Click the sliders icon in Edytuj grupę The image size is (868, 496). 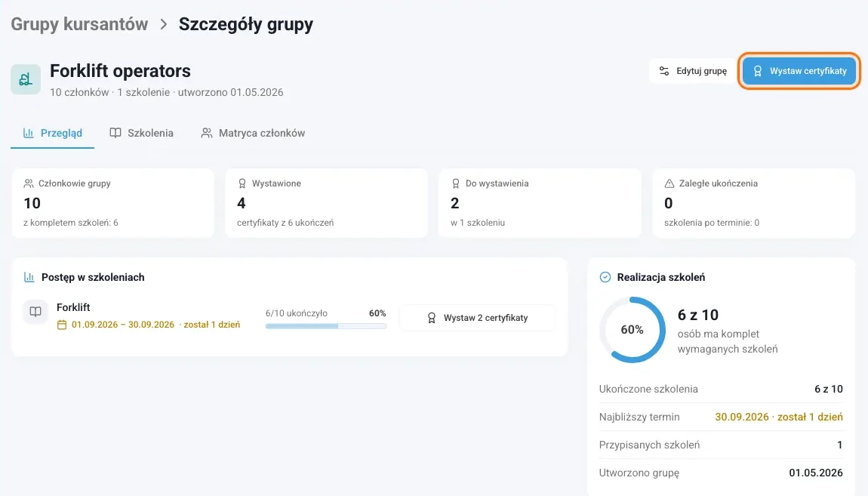click(663, 71)
